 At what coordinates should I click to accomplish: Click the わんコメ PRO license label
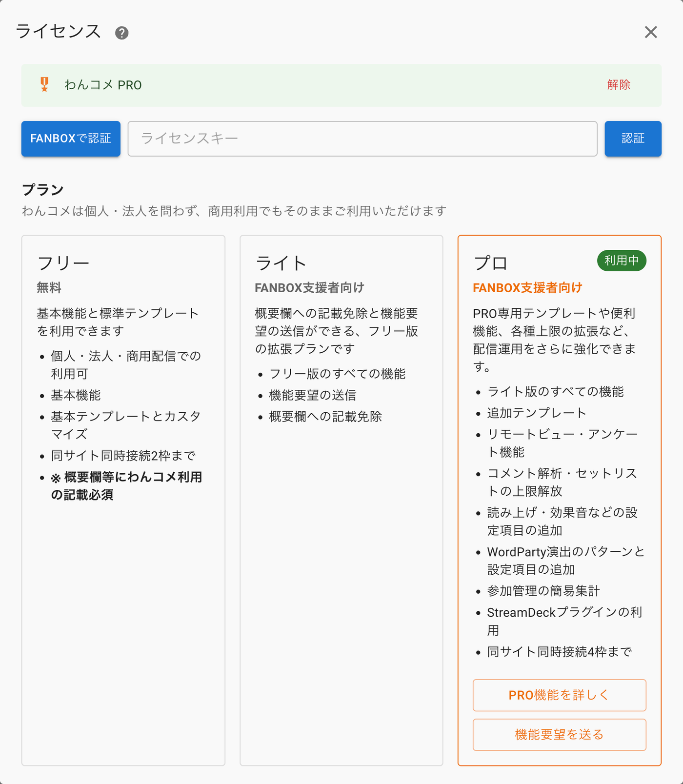tap(103, 85)
